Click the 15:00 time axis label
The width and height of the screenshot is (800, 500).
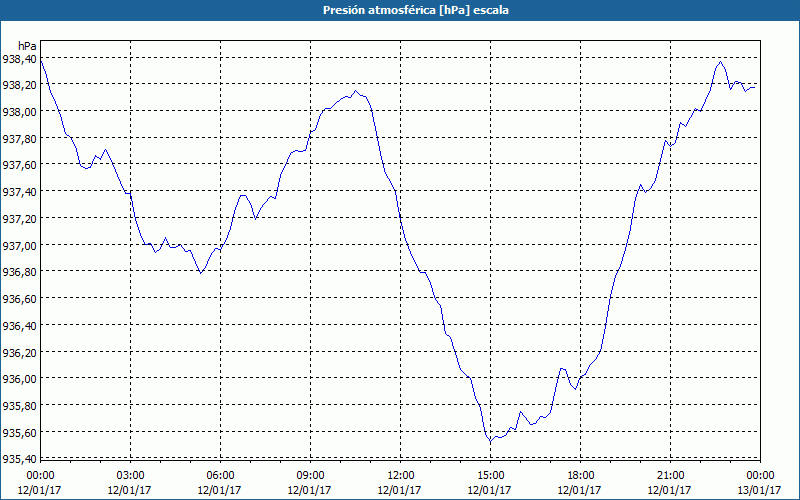click(x=490, y=476)
